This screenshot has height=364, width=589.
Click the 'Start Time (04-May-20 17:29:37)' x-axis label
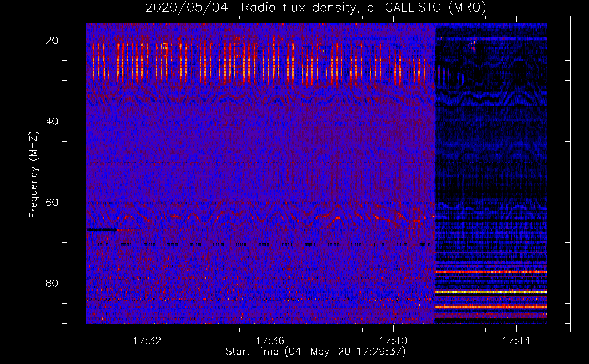coord(316,352)
